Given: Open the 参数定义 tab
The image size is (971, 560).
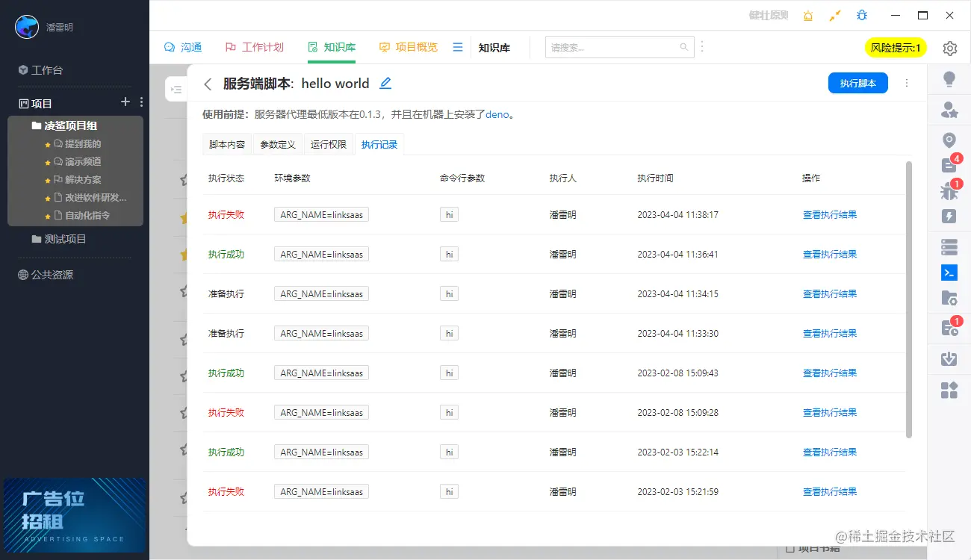Looking at the screenshot, I should point(278,144).
